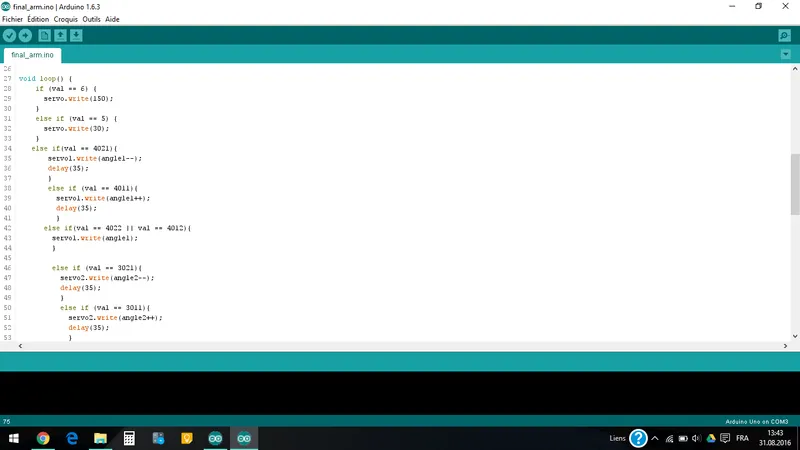The image size is (800, 450).
Task: Open the Outils menu
Action: coord(91,19)
